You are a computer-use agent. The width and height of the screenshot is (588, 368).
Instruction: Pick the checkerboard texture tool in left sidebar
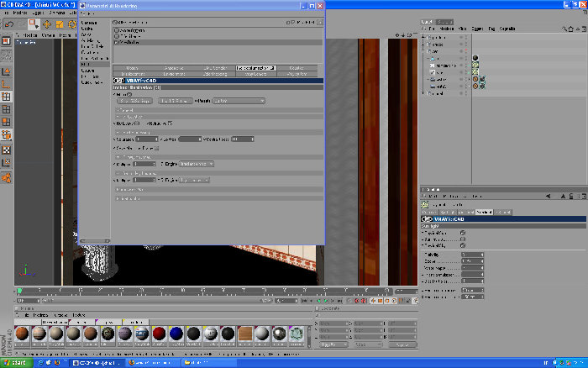pos(7,150)
